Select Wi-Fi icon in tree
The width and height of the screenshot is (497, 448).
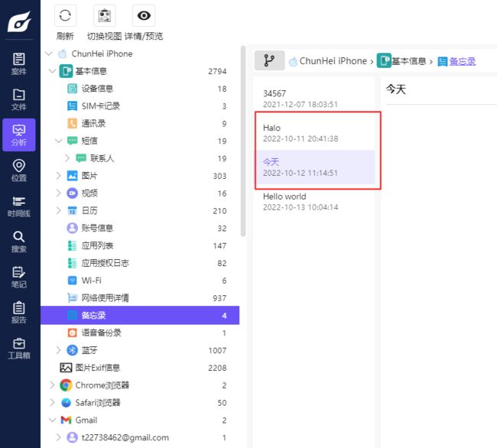pos(73,280)
